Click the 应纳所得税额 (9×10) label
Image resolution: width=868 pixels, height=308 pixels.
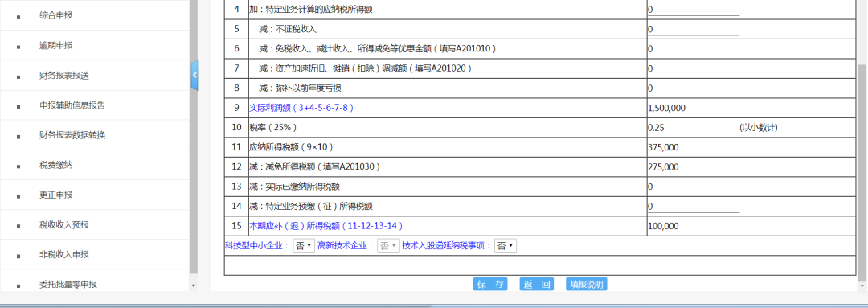291,147
